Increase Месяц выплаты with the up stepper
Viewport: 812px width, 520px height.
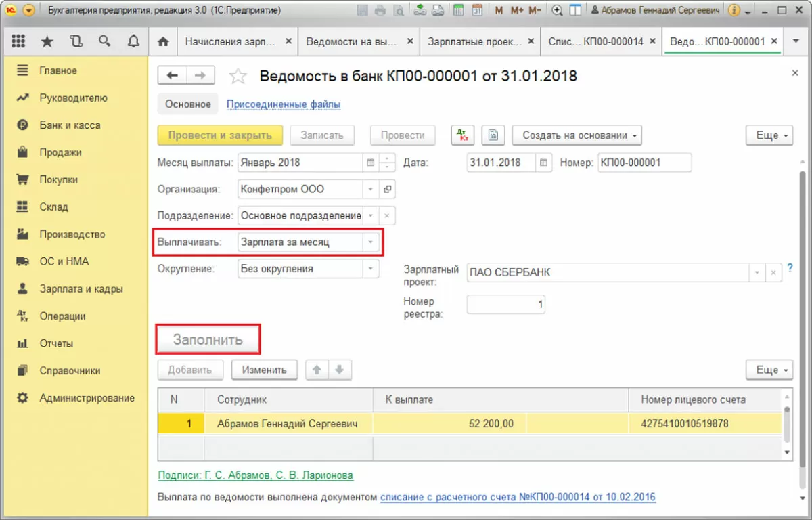[x=387, y=159]
